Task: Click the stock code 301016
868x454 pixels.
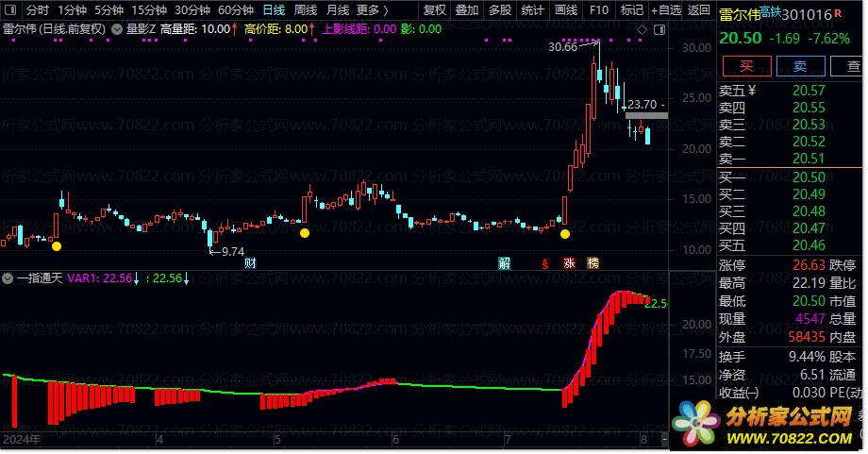Action: (x=807, y=15)
